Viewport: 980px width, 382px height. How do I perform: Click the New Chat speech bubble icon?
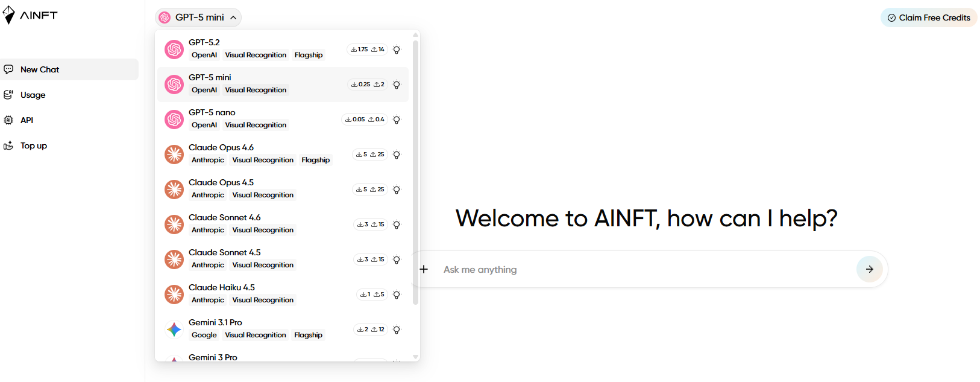tap(8, 69)
